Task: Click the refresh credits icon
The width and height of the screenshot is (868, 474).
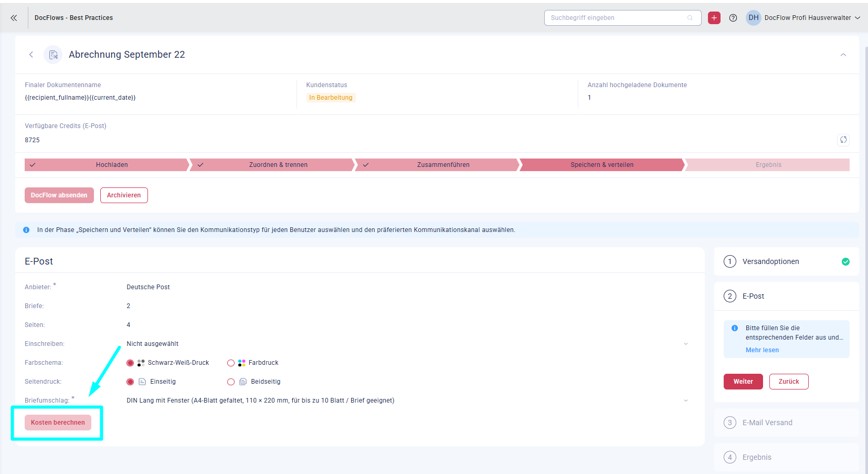Action: pyautogui.click(x=843, y=140)
